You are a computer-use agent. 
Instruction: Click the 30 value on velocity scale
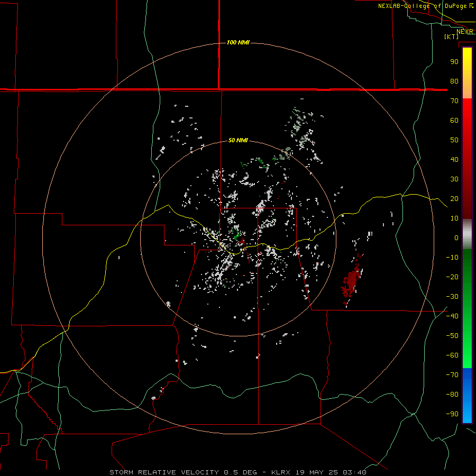[x=454, y=179]
